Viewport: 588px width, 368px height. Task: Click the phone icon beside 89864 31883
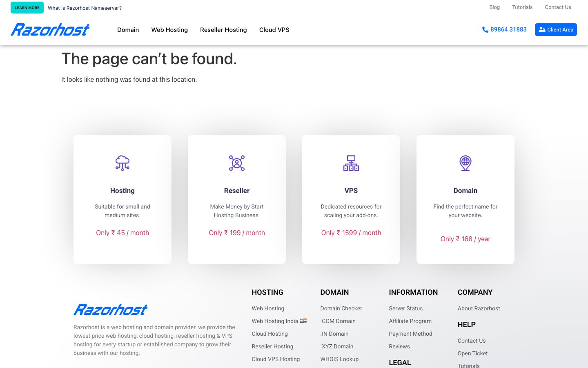(485, 29)
